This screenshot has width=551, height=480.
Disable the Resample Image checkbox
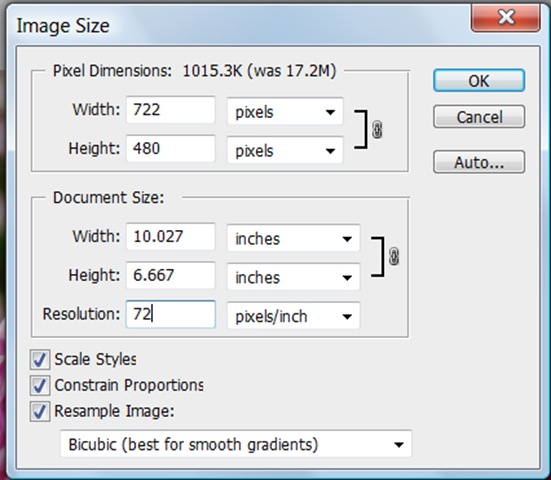pos(40,411)
